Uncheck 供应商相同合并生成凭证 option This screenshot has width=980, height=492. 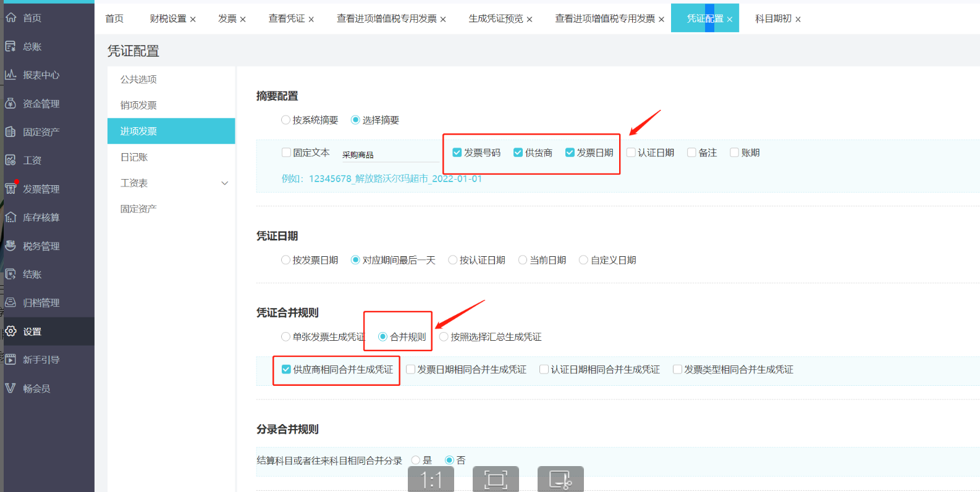(286, 369)
